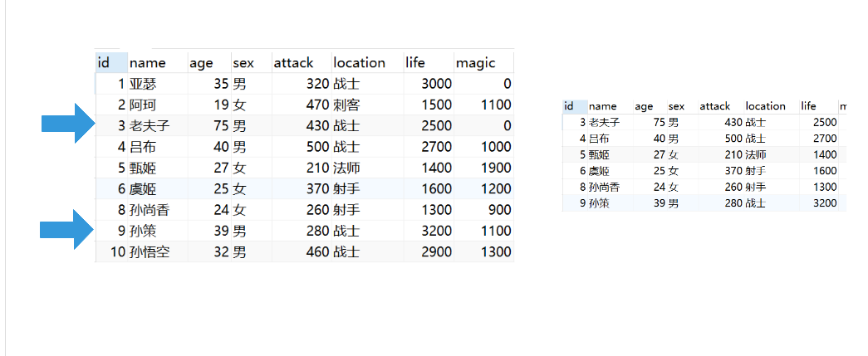Viewport: 868px width, 356px height.
Task: Select the 孙悟空 name cell
Action: [150, 252]
